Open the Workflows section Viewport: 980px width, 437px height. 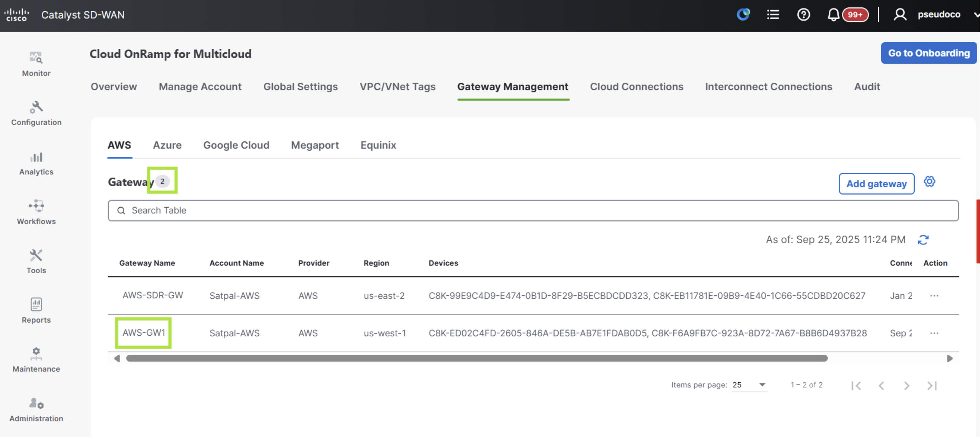tap(36, 212)
